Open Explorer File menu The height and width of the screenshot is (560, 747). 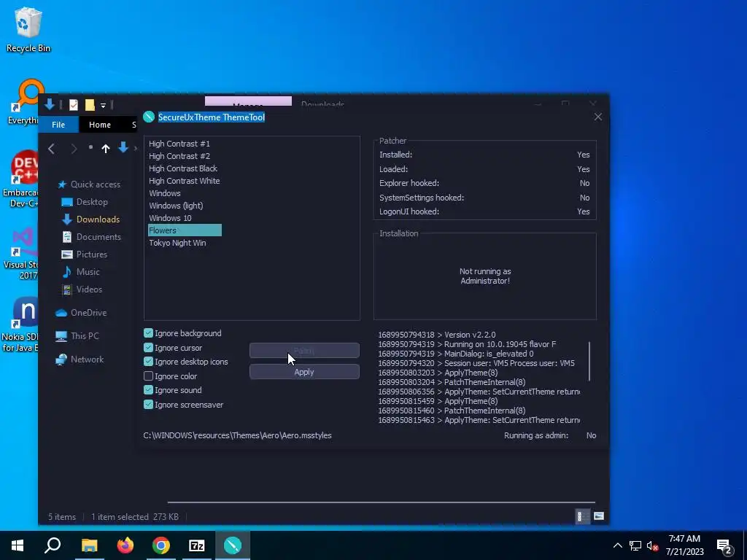(x=58, y=124)
